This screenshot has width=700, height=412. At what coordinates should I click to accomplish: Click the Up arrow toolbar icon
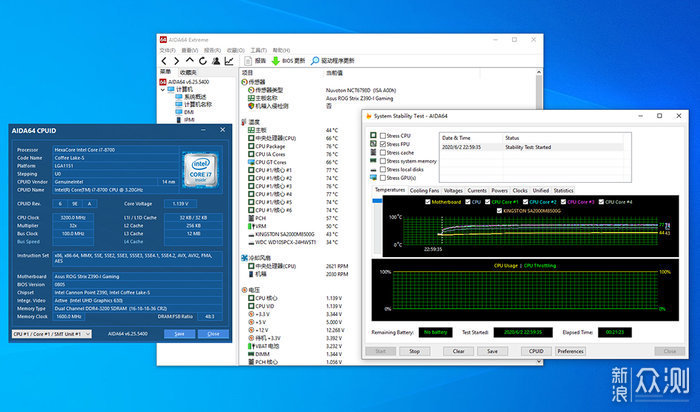(190, 61)
